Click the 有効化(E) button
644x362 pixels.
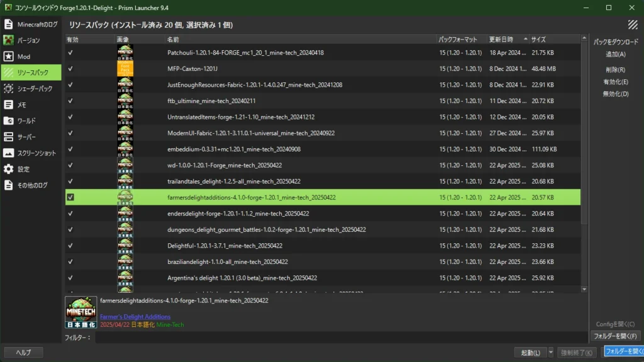[x=616, y=82]
